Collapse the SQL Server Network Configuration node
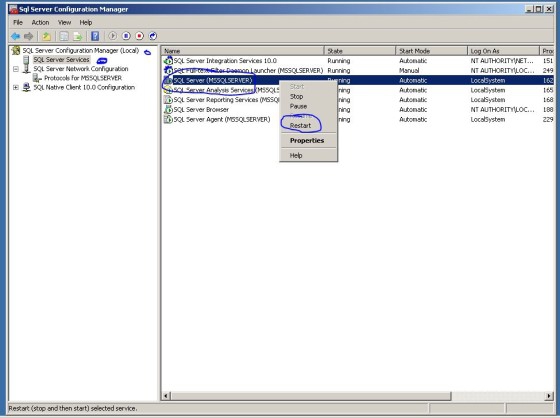The height and width of the screenshot is (418, 560). click(16, 69)
